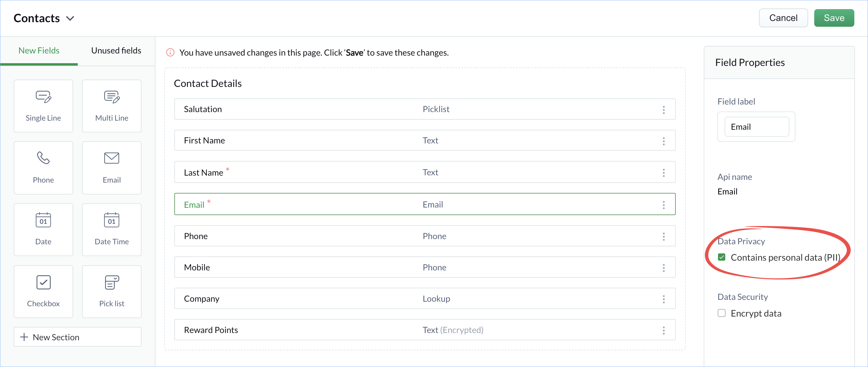This screenshot has height=367, width=868.
Task: Click the green Save button
Action: tap(834, 18)
